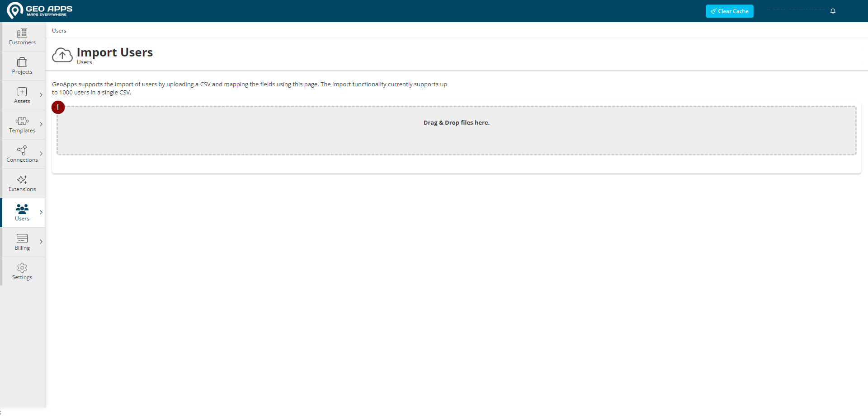Expand the Assets submenu chevron
Image resolution: width=868 pixels, height=416 pixels.
click(x=41, y=95)
